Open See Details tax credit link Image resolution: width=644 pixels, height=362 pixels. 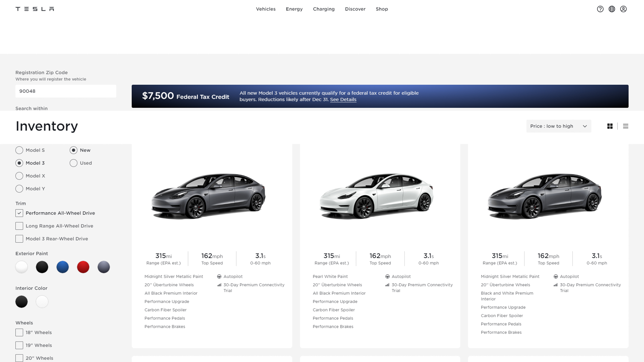[343, 100]
